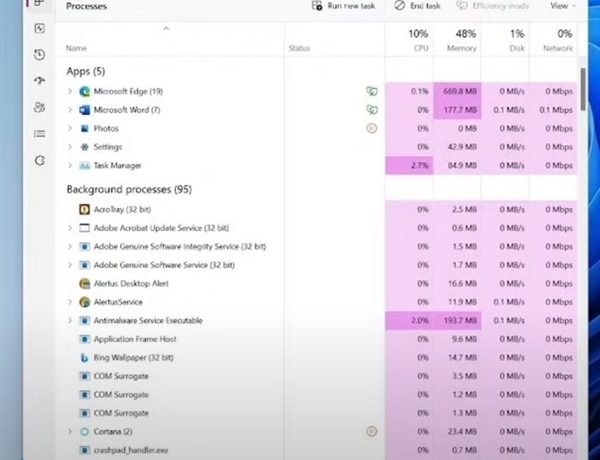
Task: Select the COM Surrogate row using 1.2 MB
Action: pos(316,395)
